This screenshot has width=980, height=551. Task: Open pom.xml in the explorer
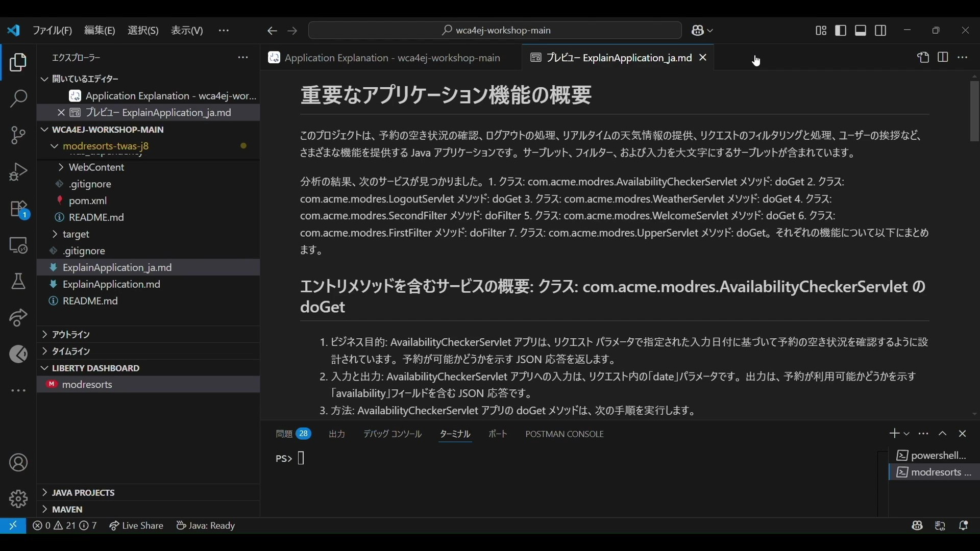click(88, 201)
